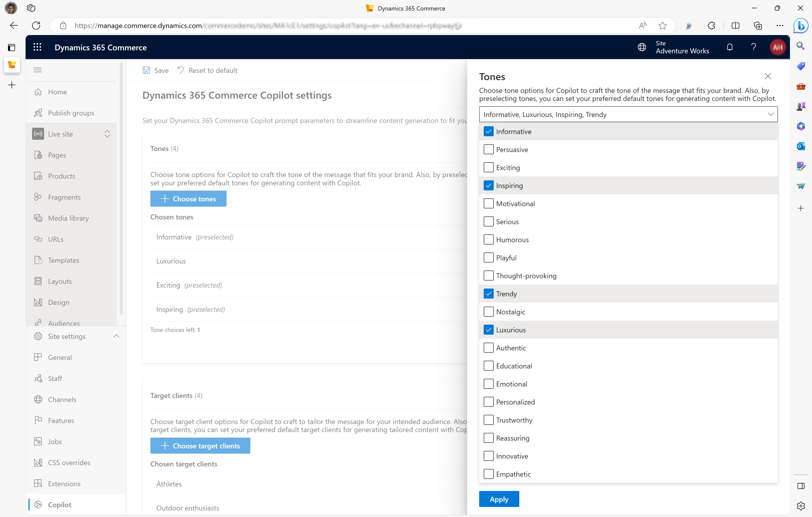Click the CSS overrides icon
Image resolution: width=812 pixels, height=517 pixels.
[38, 463]
